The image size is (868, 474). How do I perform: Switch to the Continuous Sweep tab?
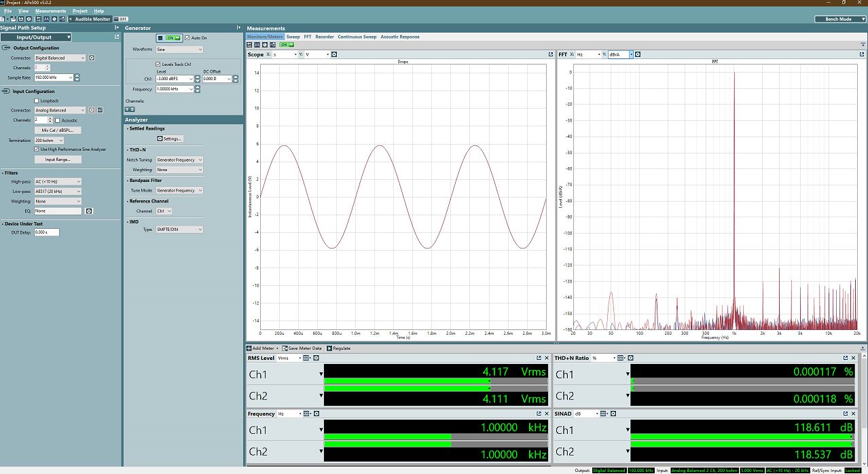(x=357, y=37)
